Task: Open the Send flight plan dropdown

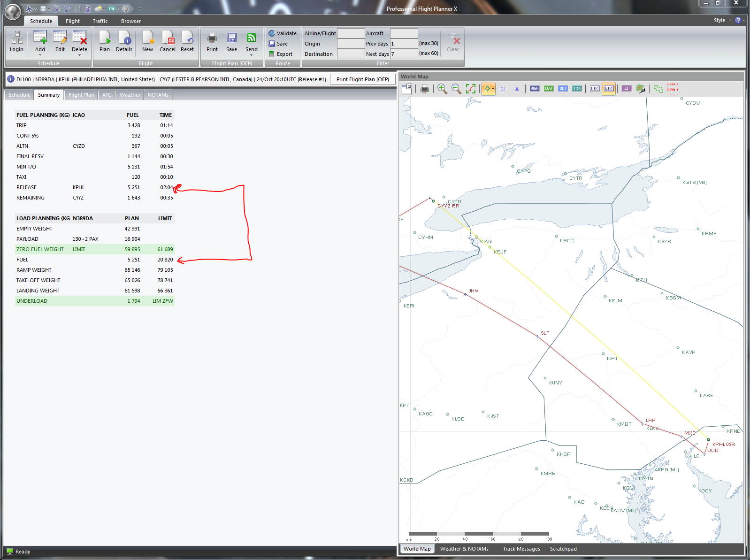Action: pos(252,55)
